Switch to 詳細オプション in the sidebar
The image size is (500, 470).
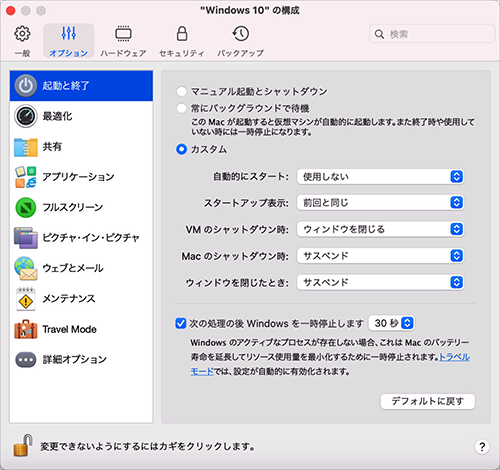tap(81, 360)
